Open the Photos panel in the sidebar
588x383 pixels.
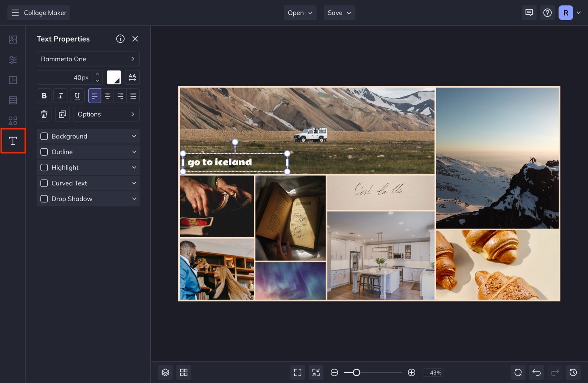pos(13,39)
